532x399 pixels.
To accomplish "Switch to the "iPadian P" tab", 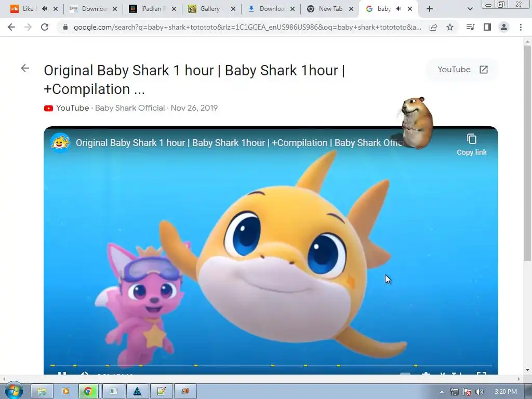I will point(149,9).
